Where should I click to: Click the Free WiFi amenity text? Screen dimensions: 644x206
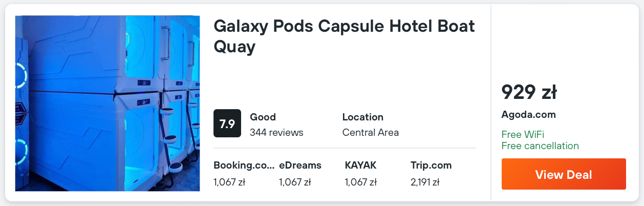pyautogui.click(x=523, y=135)
